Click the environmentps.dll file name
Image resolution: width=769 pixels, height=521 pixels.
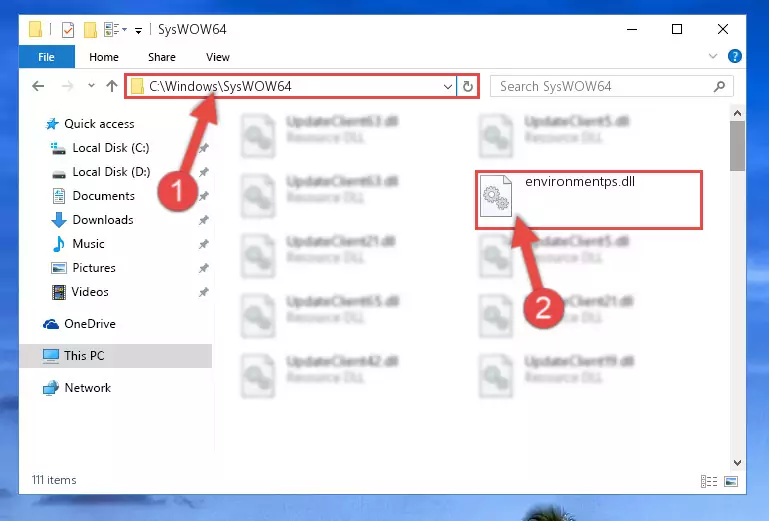(x=580, y=182)
